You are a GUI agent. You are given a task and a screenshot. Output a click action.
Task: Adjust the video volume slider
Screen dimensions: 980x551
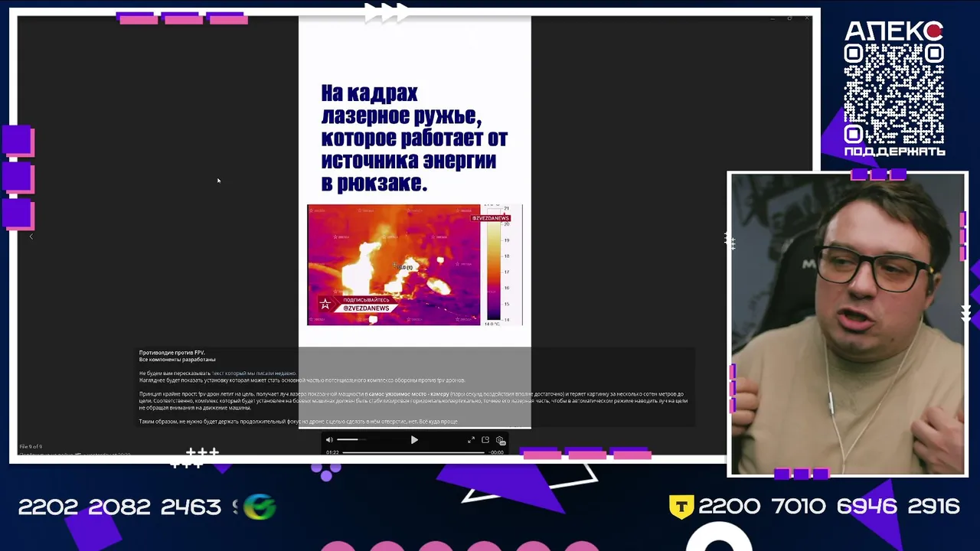(352, 440)
